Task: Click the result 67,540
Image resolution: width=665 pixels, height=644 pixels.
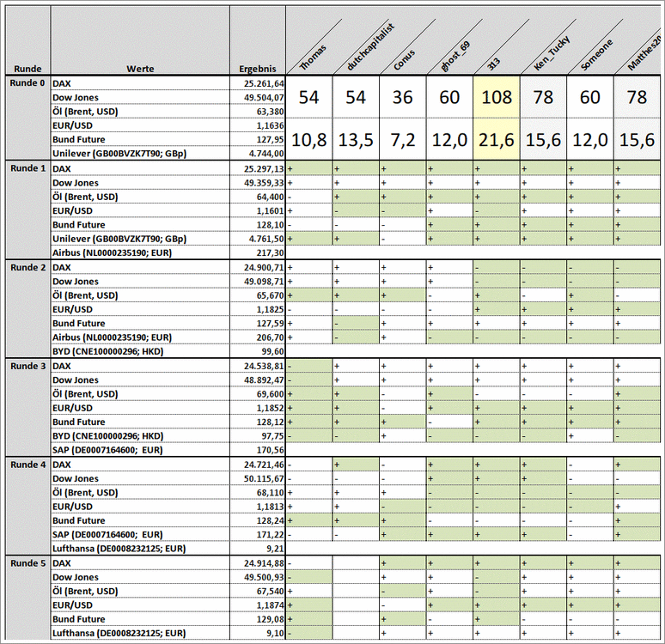Action: point(270,592)
